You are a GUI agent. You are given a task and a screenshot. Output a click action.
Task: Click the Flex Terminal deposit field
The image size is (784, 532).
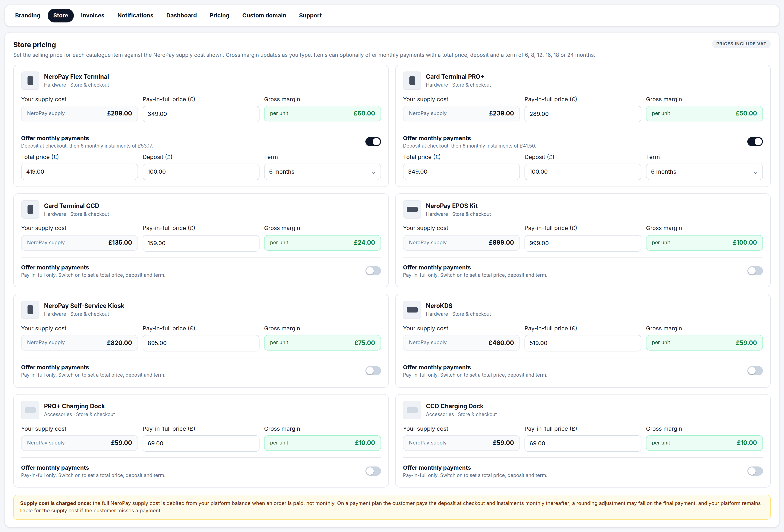[x=201, y=172]
